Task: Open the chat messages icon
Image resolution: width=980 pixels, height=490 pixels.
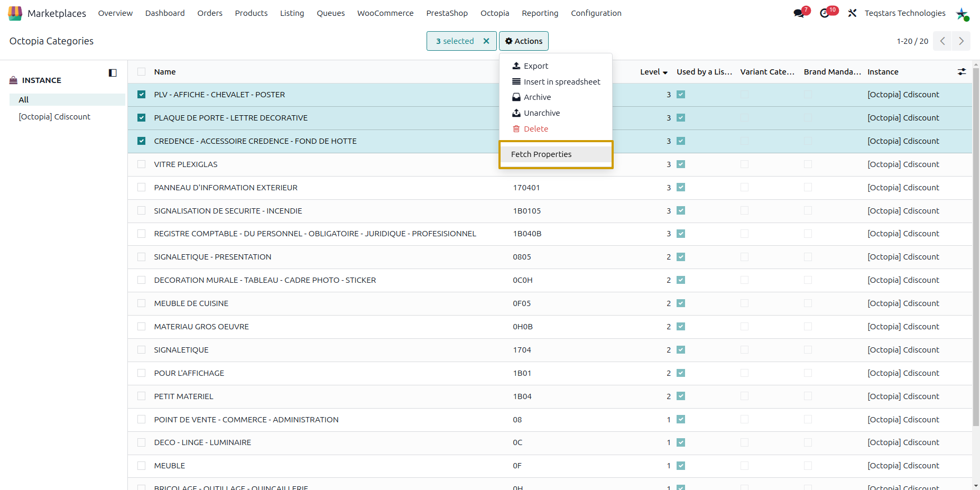Action: coord(799,13)
